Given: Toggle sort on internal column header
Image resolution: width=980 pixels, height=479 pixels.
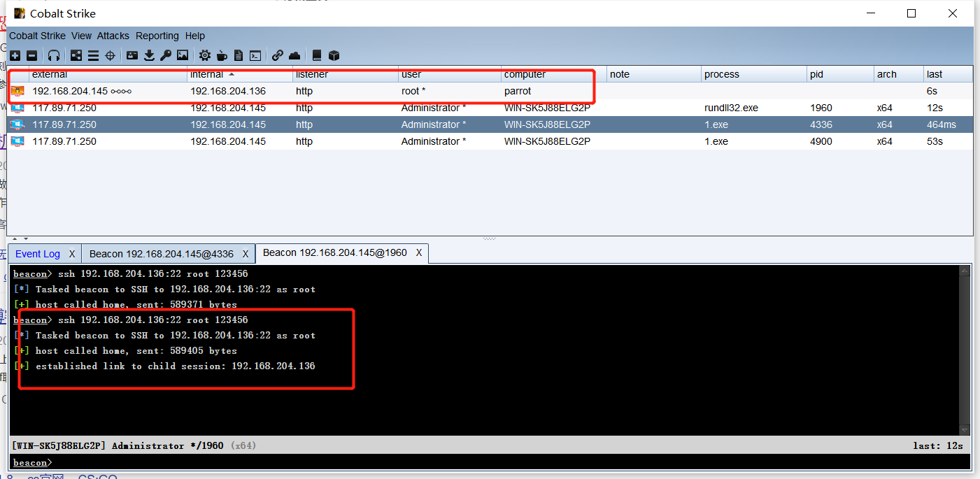Looking at the screenshot, I should pos(240,74).
